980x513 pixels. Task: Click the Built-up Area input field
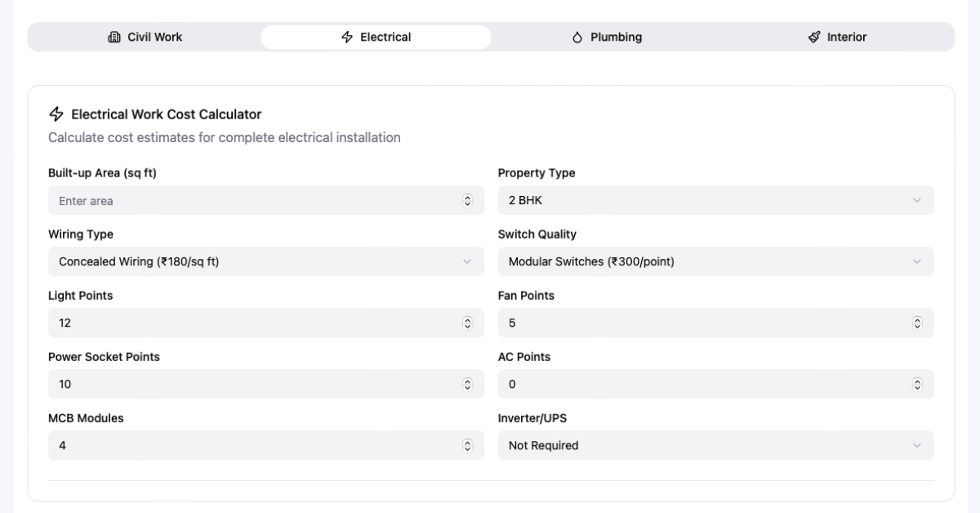click(x=253, y=200)
